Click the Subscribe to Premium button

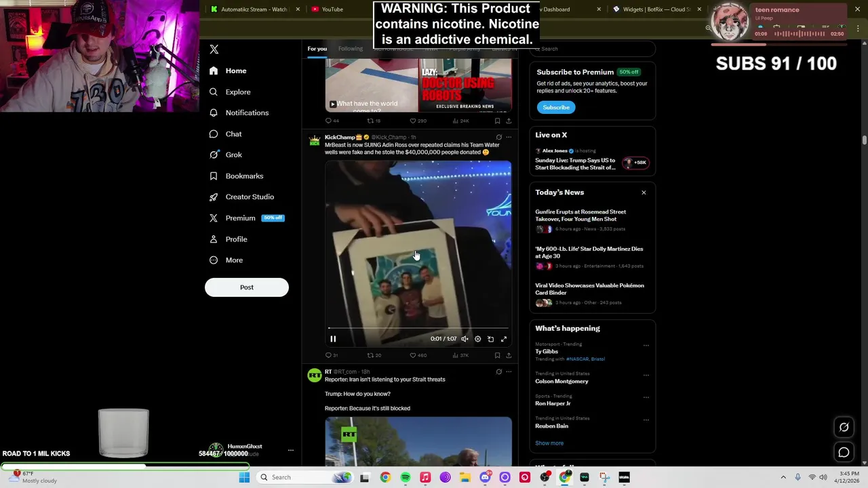point(556,107)
